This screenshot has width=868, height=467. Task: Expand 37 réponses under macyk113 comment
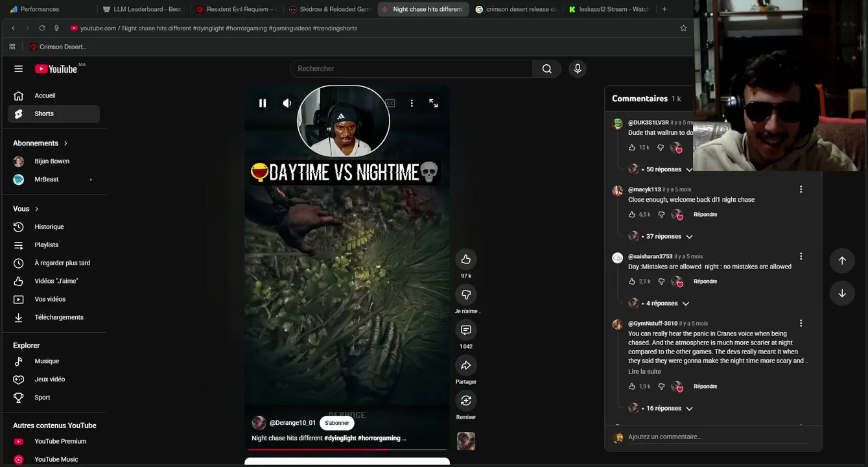[661, 237]
